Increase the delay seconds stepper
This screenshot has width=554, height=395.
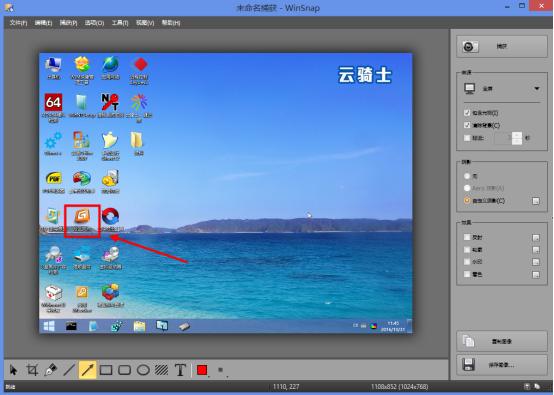(x=517, y=135)
